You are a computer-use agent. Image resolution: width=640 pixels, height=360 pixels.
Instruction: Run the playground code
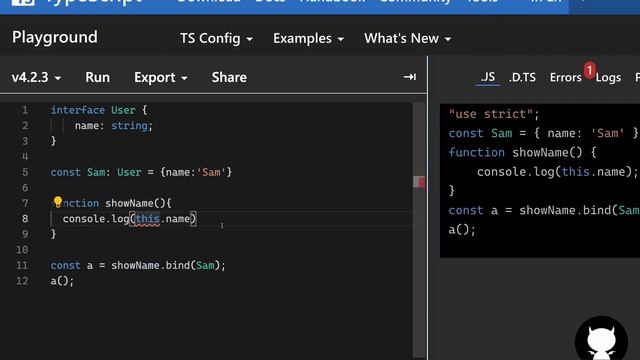[98, 77]
